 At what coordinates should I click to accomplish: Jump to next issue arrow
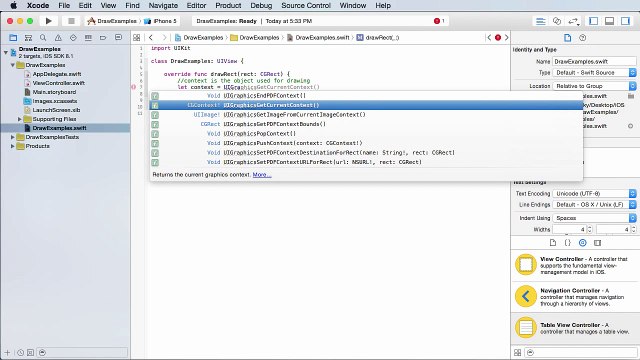click(507, 38)
